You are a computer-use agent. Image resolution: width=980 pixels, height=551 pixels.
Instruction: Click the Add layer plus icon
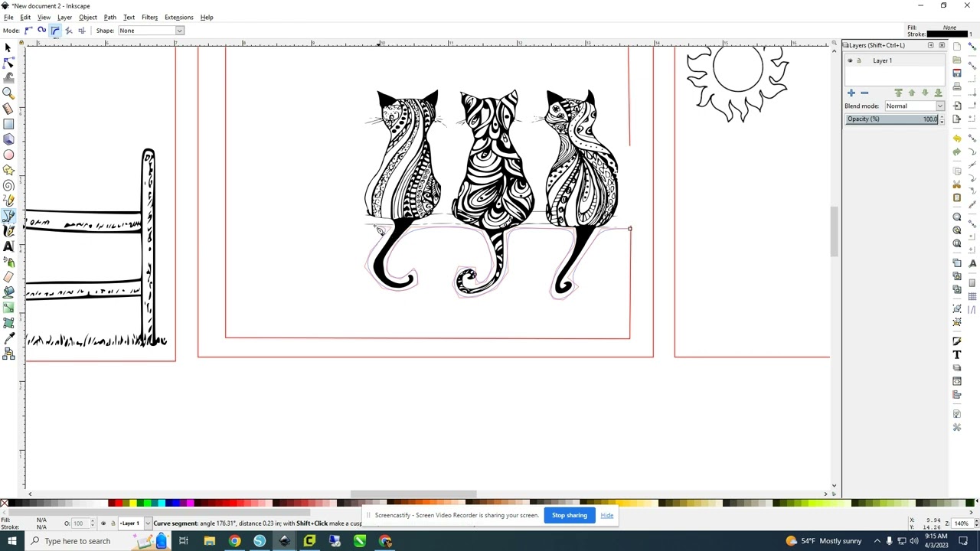(851, 93)
